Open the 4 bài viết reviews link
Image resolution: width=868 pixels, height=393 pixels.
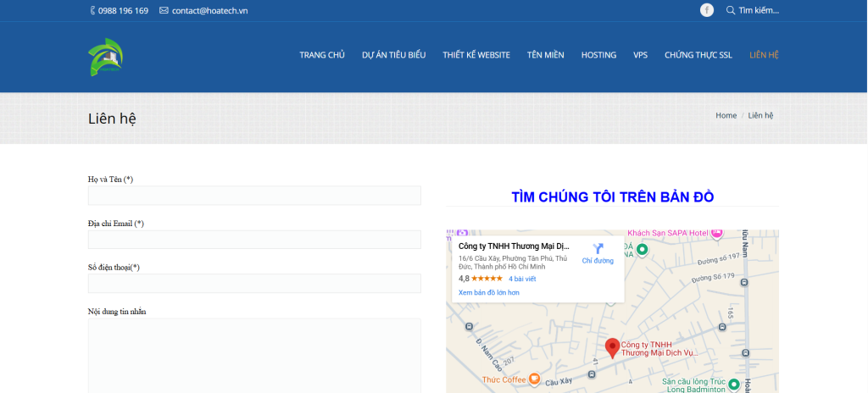point(522,279)
